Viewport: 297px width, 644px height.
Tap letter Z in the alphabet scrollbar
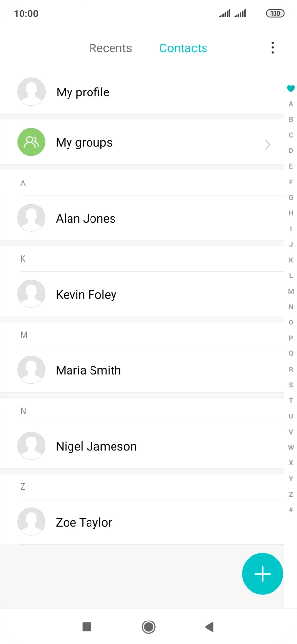(x=290, y=494)
